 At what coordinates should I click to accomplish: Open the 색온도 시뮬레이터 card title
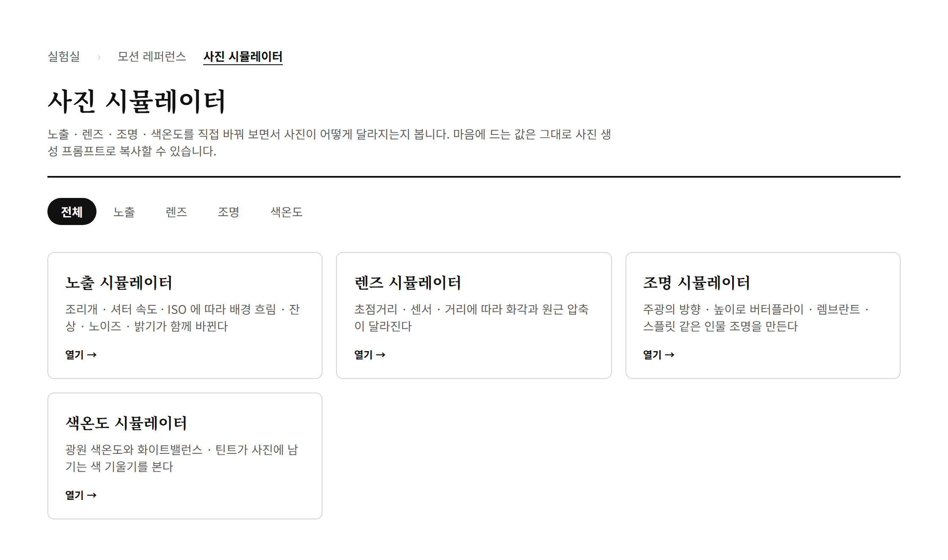[126, 423]
